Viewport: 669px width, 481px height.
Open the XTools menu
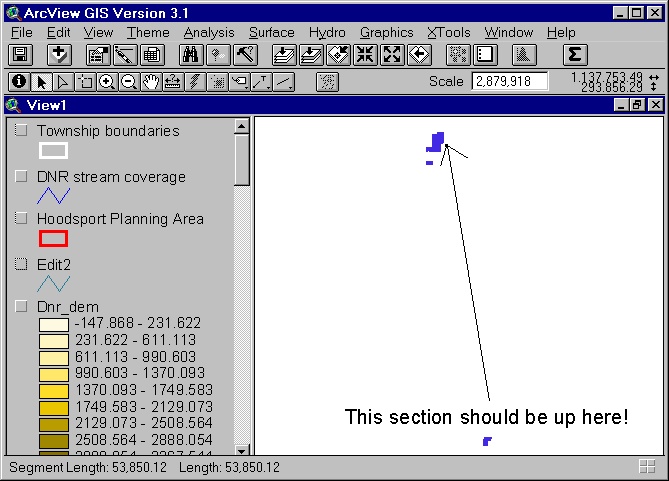pyautogui.click(x=449, y=32)
